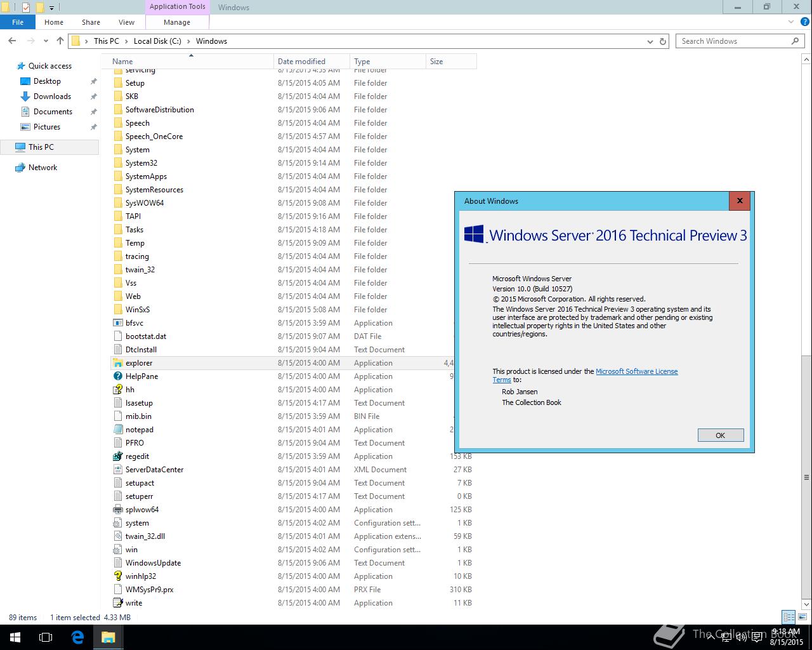This screenshot has width=812, height=650.
Task: Click the Application Tools contextual tab
Action: tap(178, 7)
